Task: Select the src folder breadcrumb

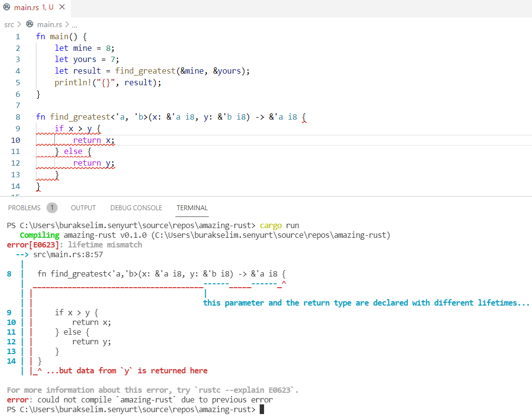Action: [9, 24]
